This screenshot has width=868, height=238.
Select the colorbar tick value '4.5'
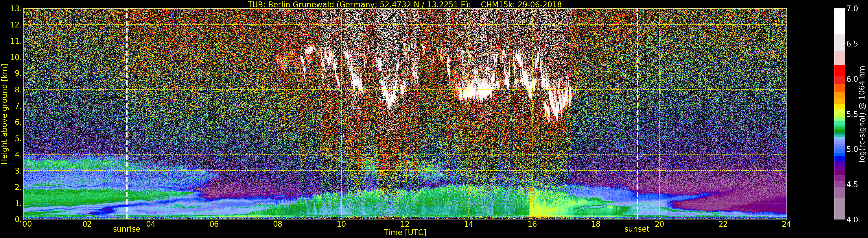852,185
